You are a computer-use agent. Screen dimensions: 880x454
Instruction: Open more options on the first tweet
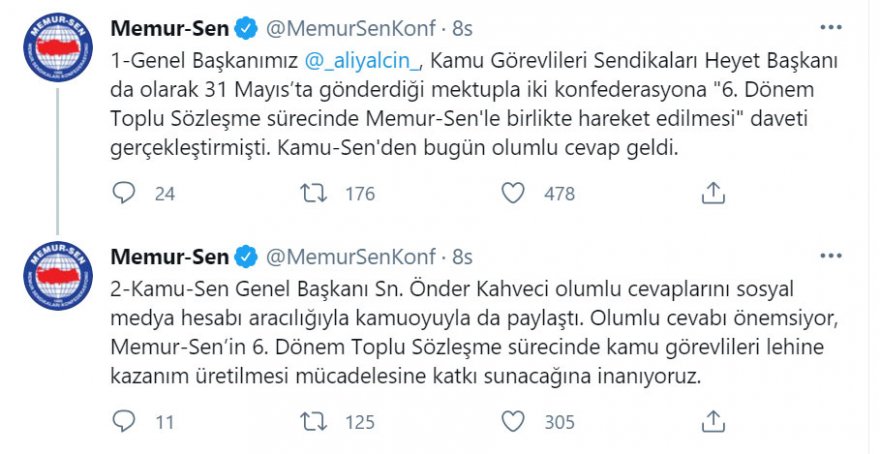830,27
